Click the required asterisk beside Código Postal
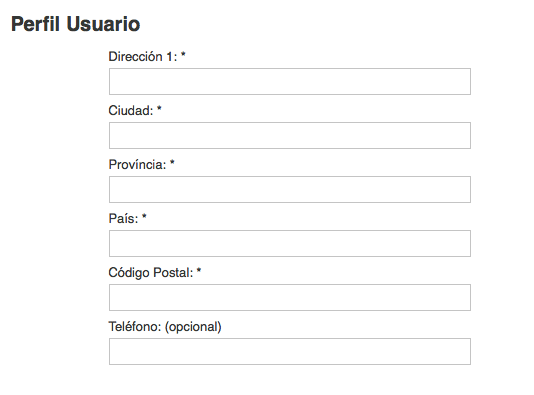 tap(199, 270)
